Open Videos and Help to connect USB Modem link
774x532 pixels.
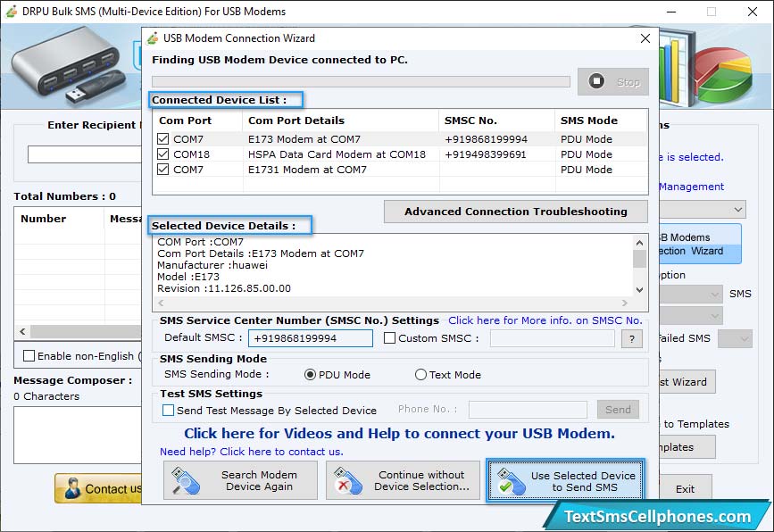pyautogui.click(x=399, y=433)
